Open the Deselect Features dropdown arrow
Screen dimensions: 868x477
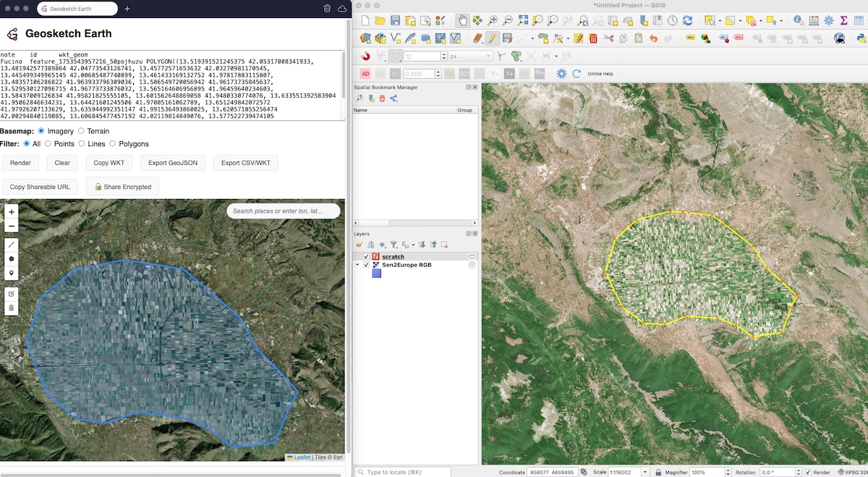tap(761, 20)
